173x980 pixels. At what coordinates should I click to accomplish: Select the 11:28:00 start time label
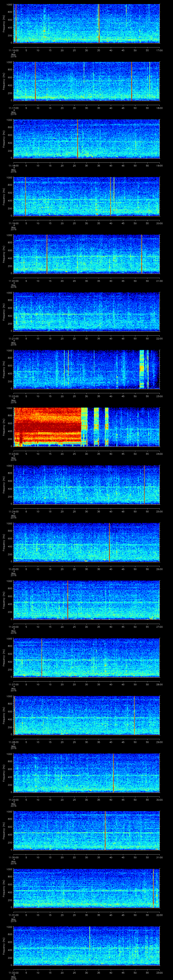point(14,742)
